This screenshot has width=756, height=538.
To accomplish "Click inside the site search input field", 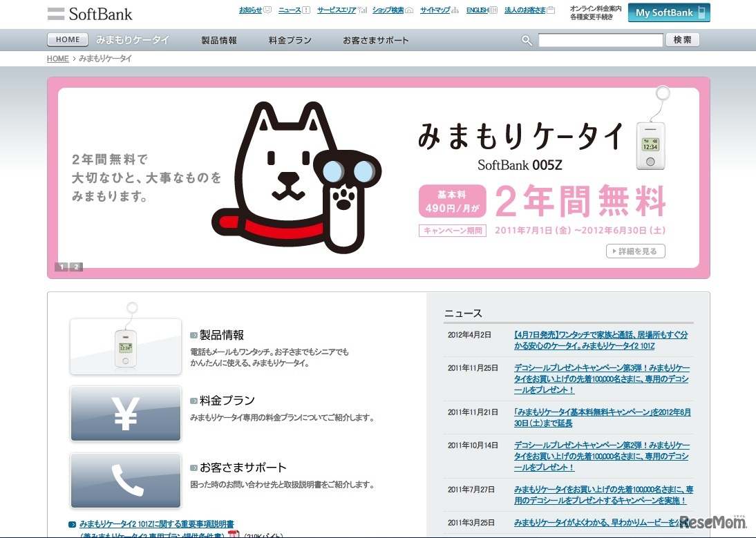I will pos(601,40).
